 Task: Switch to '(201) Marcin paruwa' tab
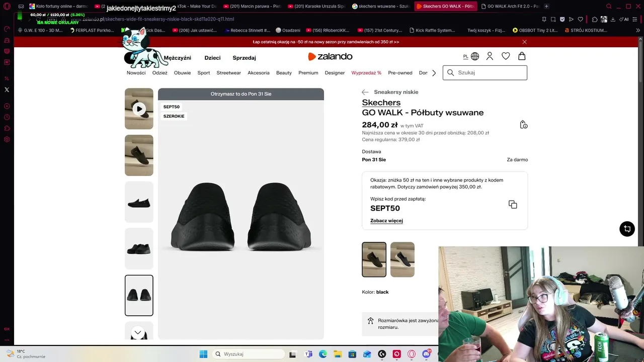[252, 7]
